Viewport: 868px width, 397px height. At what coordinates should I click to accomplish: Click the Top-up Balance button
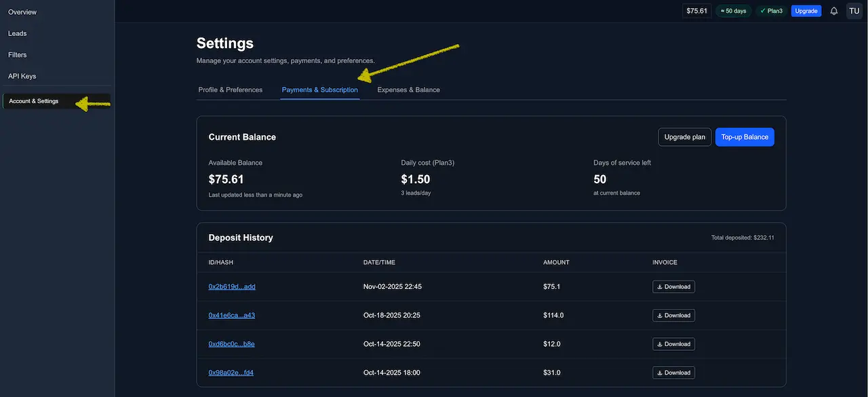[745, 136]
